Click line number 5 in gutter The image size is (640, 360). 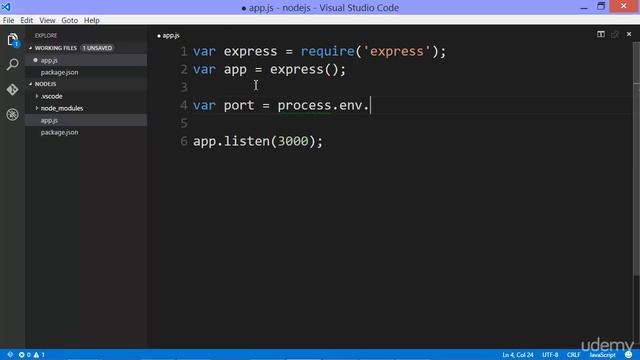click(x=184, y=123)
